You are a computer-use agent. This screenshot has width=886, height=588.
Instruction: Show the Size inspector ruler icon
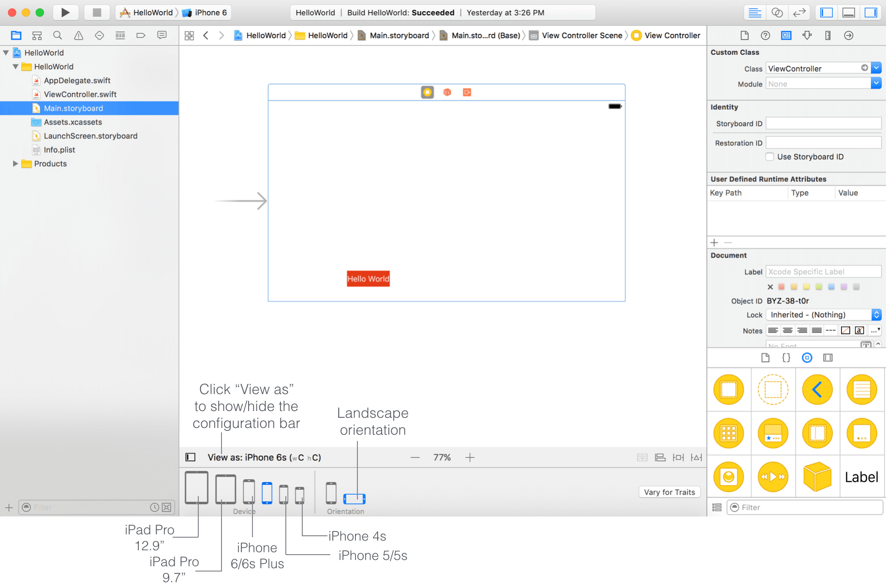pyautogui.click(x=827, y=35)
